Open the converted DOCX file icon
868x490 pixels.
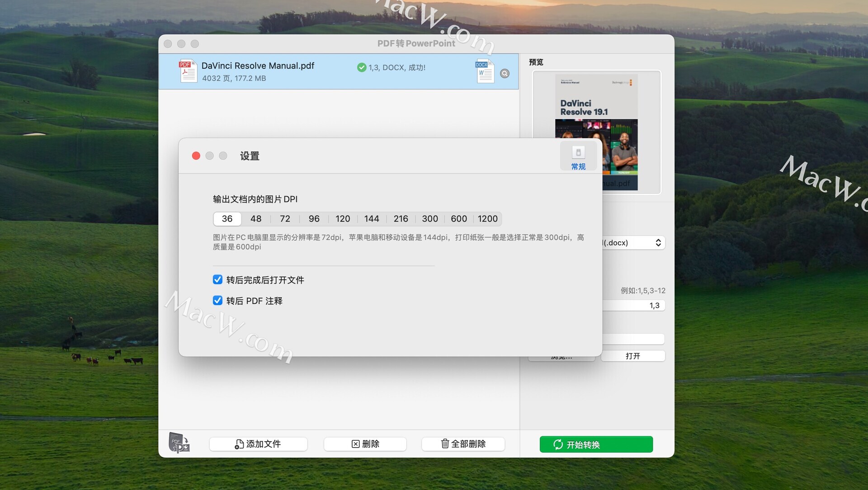pyautogui.click(x=485, y=71)
